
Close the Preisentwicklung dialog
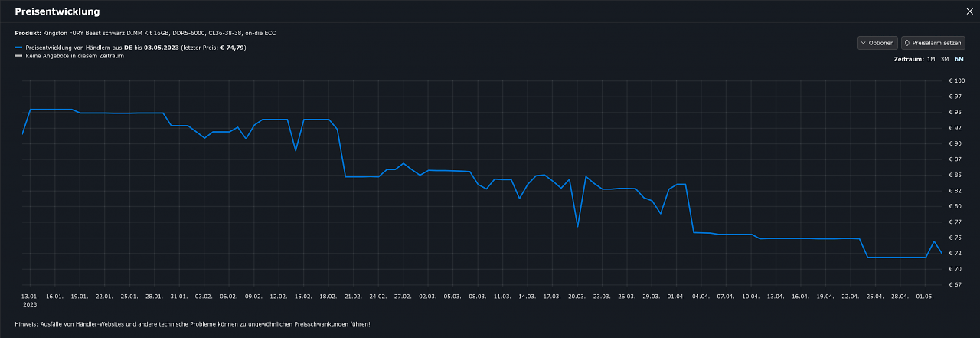969,11
